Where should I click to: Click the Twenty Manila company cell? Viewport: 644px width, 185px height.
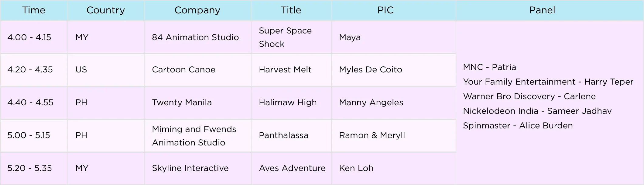(x=182, y=103)
